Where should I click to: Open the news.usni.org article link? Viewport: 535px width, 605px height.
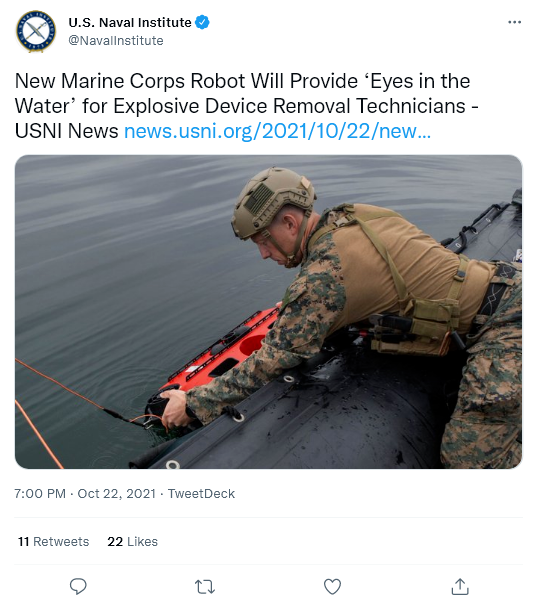[x=277, y=131]
